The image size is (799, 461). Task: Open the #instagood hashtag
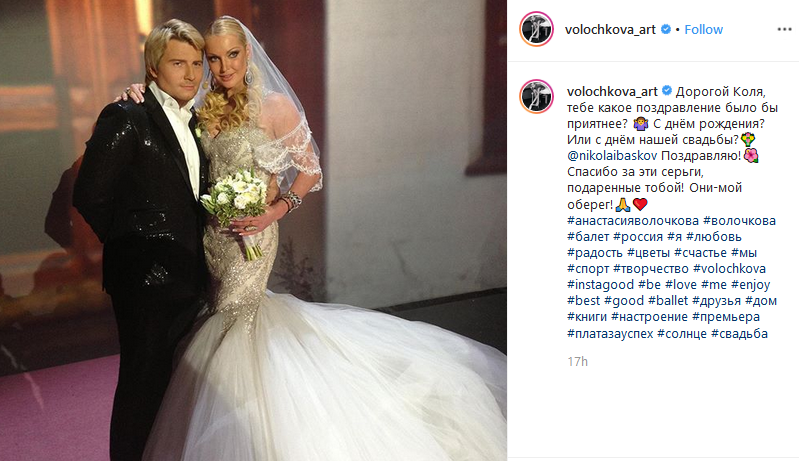tap(600, 285)
